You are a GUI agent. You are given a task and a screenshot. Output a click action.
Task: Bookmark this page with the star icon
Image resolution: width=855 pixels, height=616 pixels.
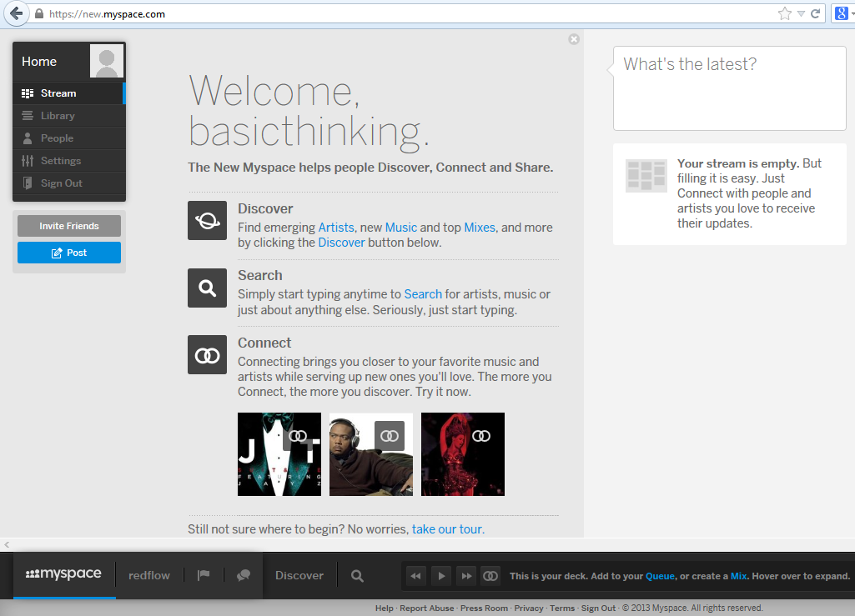tap(784, 13)
